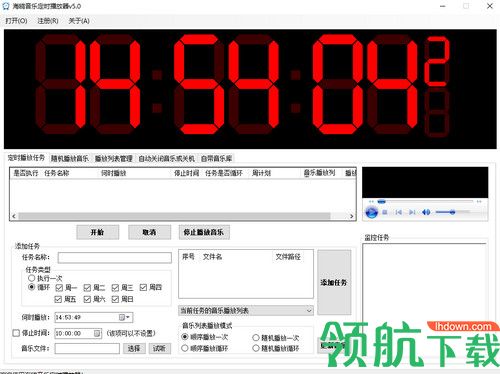This screenshot has height=374, width=500.
Task: Switch to the 定时播放任务 tab
Action: click(x=26, y=158)
